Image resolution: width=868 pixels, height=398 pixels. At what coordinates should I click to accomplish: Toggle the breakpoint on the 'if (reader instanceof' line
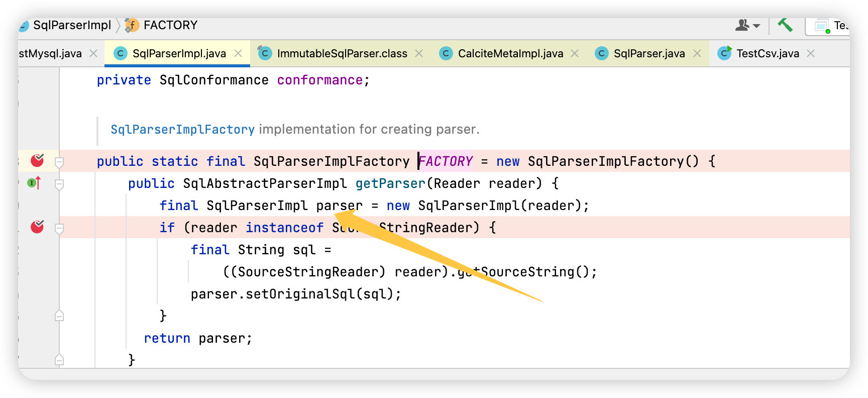click(38, 227)
